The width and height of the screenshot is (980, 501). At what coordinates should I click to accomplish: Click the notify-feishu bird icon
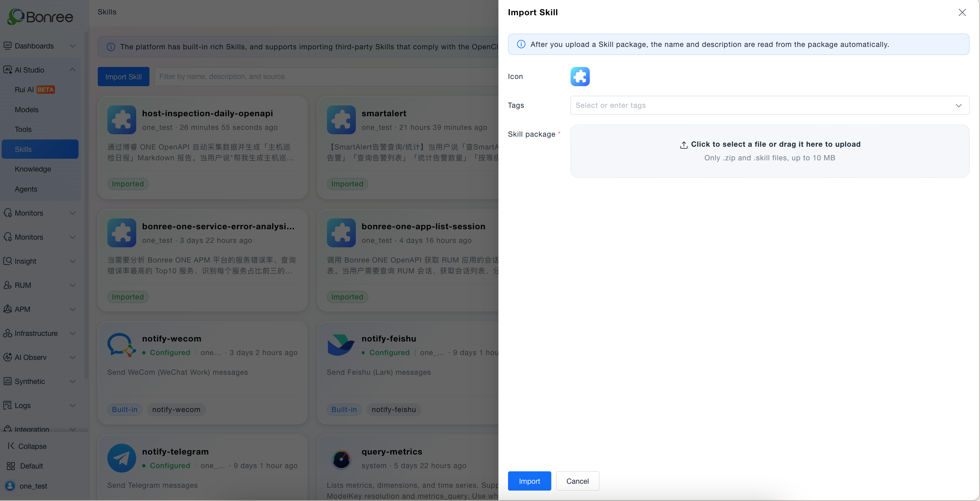point(341,345)
